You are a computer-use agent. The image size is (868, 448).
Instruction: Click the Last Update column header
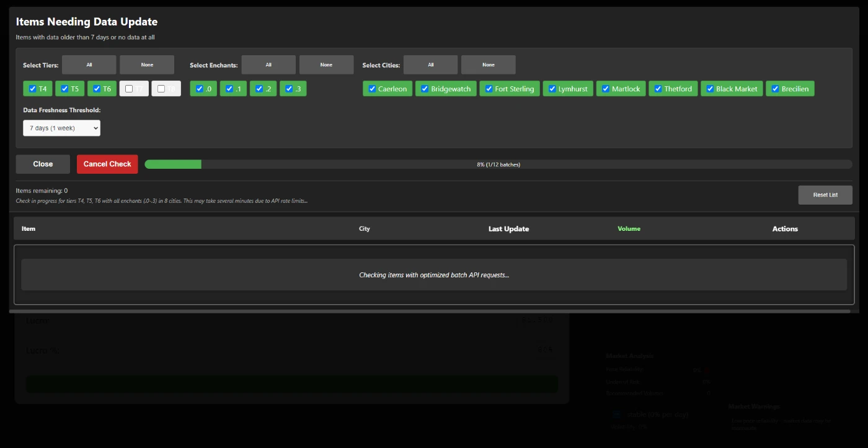(x=508, y=229)
